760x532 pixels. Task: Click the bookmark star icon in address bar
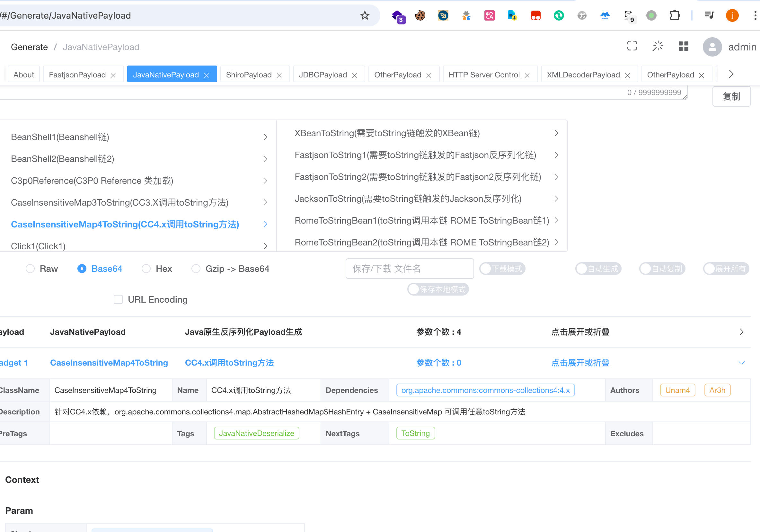coord(365,15)
